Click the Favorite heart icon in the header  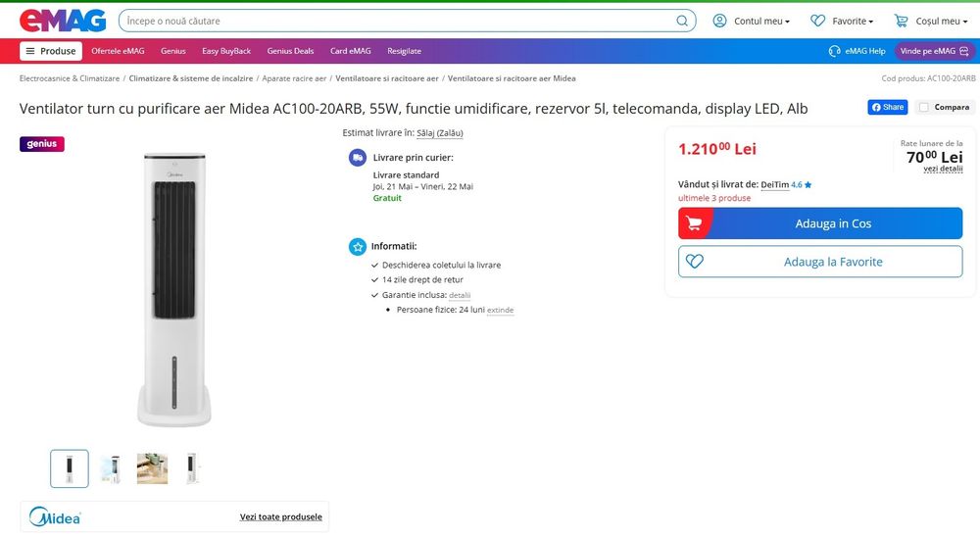tap(817, 21)
